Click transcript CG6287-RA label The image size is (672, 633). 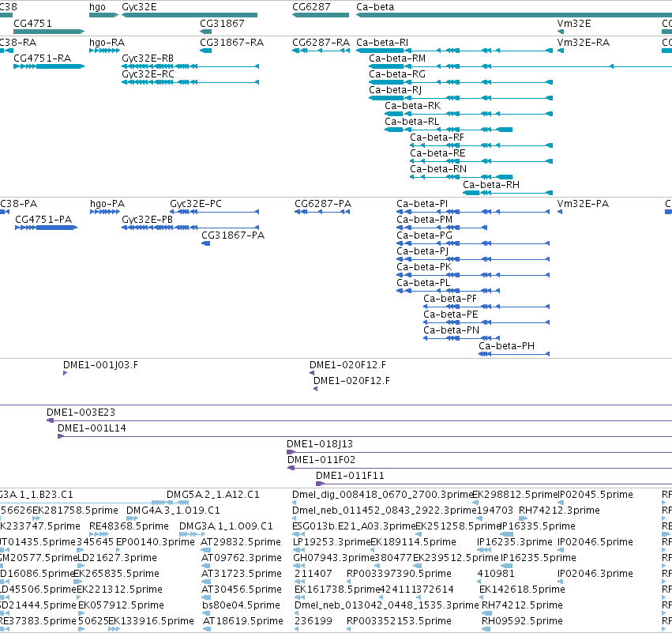click(321, 43)
